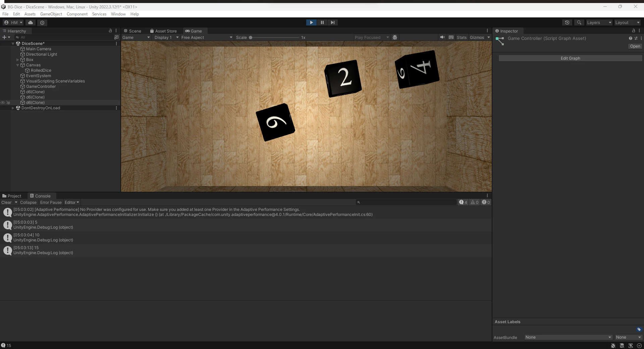Screen dimensions: 644x349
Task: Clear the console log
Action: coord(6,202)
